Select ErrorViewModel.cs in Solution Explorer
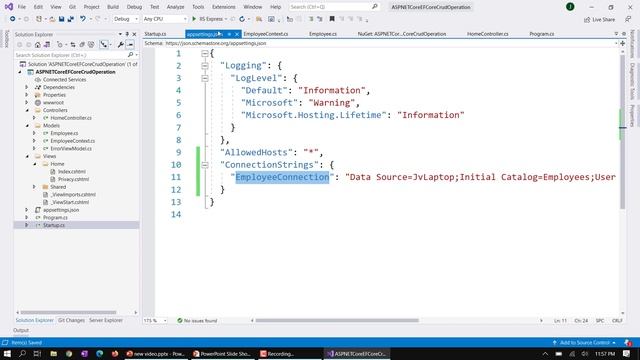 coord(71,149)
